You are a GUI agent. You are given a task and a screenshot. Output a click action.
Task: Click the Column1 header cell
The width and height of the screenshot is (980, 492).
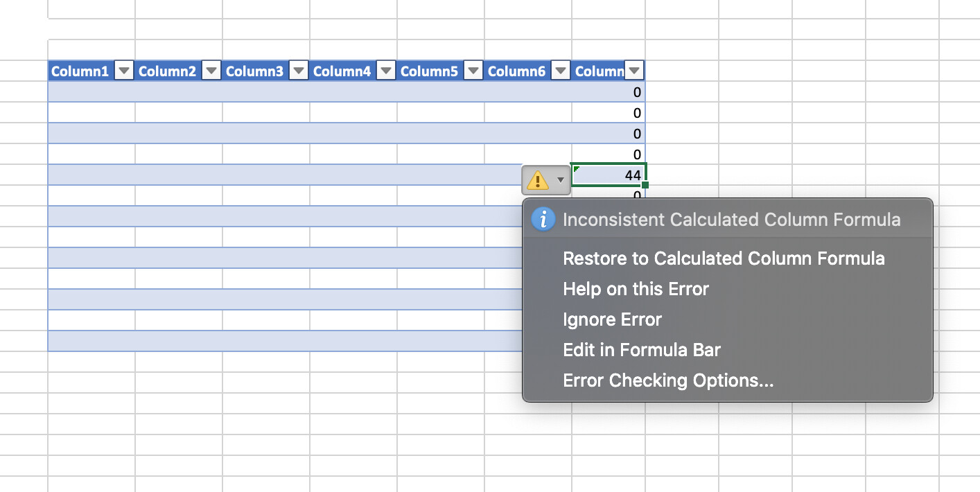[80, 70]
